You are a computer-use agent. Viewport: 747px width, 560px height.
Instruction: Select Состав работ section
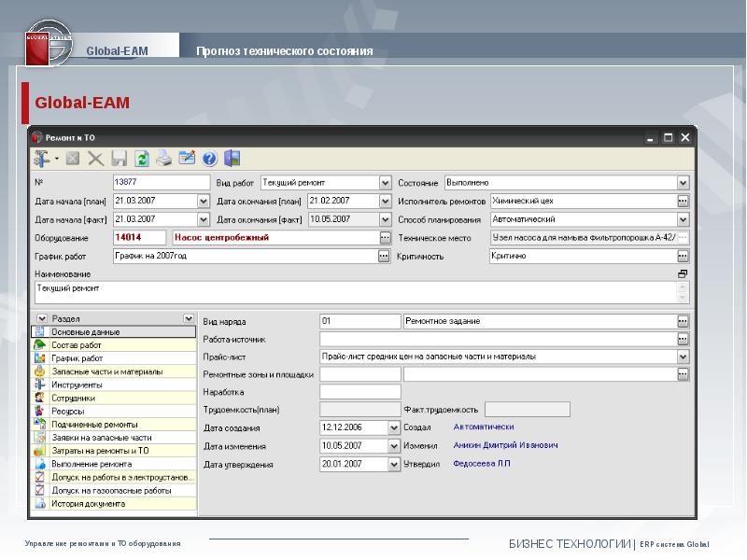77,345
